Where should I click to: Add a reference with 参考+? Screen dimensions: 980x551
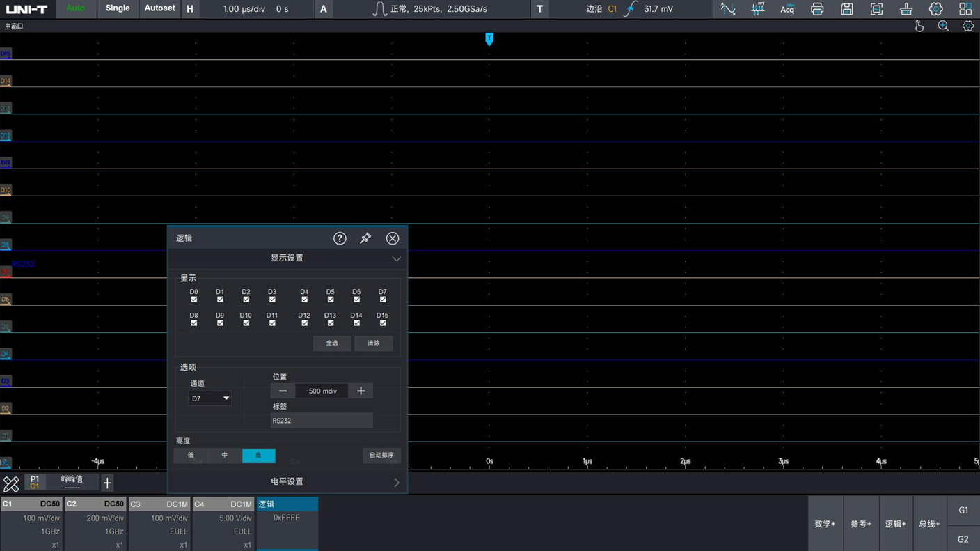[861, 524]
